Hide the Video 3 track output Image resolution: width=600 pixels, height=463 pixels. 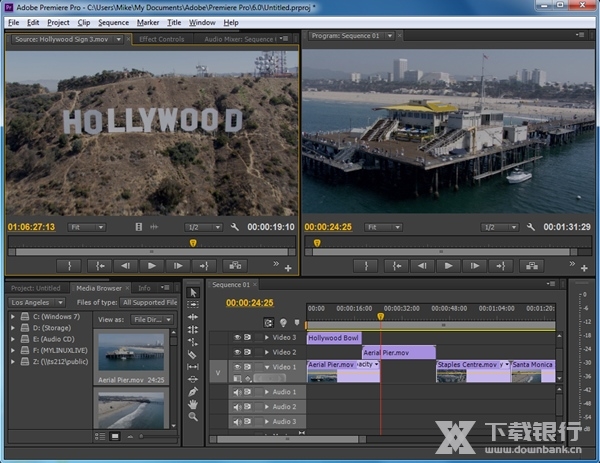pos(237,338)
